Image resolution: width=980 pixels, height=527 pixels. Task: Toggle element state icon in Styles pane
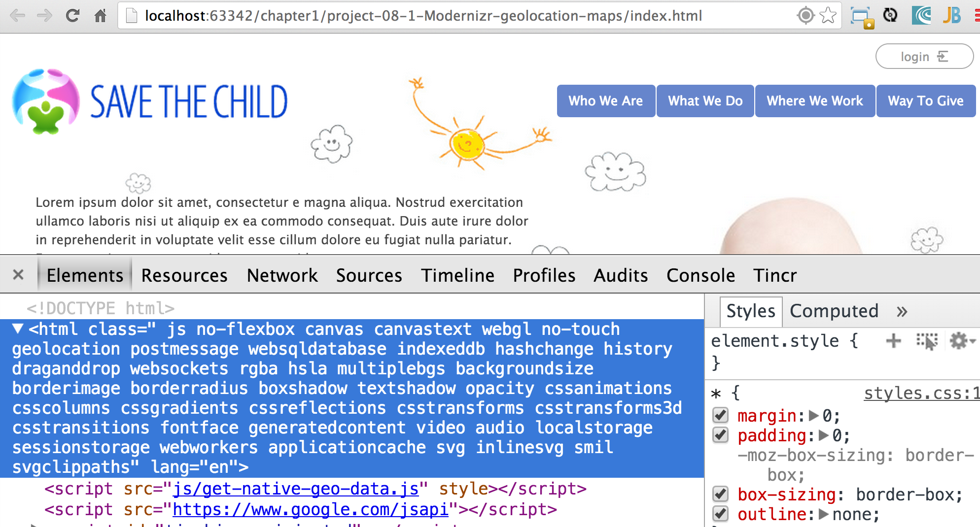click(x=927, y=341)
